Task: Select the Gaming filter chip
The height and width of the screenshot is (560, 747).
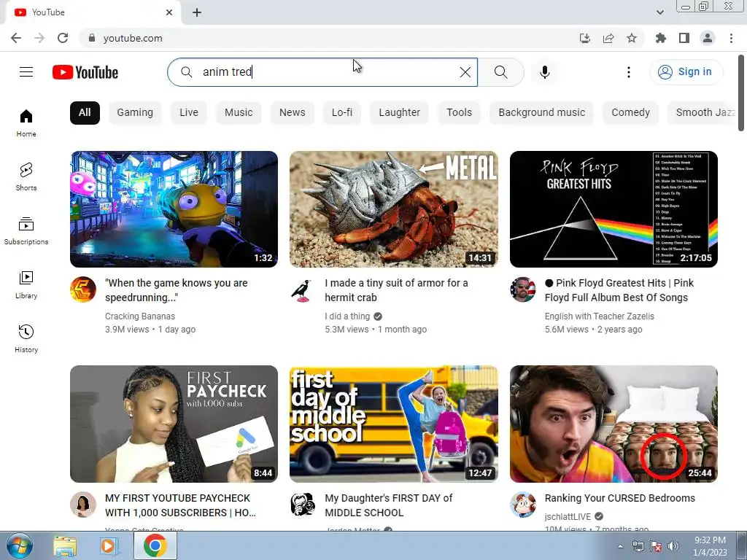Action: [135, 113]
